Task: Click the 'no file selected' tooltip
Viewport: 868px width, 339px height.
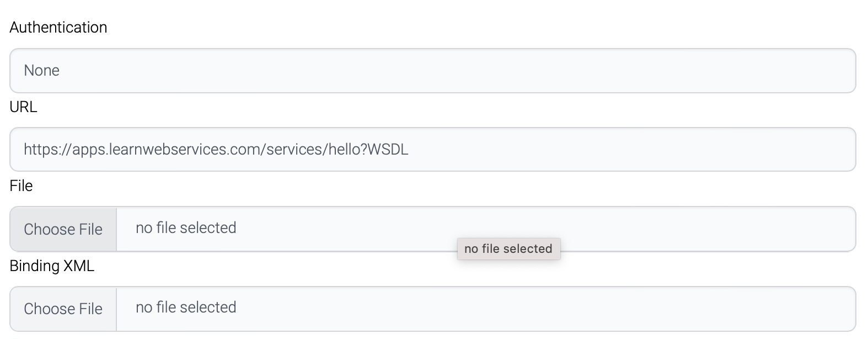Action: [508, 248]
